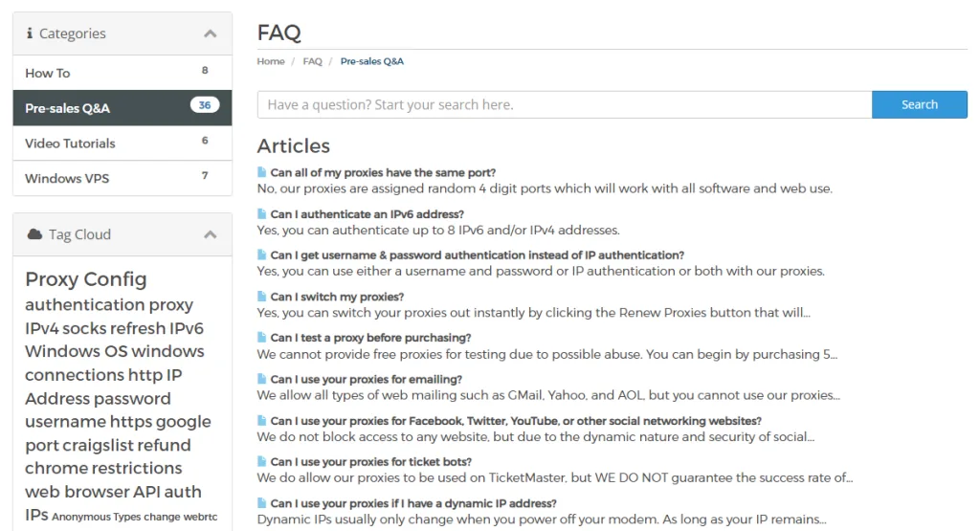Image resolution: width=980 pixels, height=531 pixels.
Task: Click the Categories info icon
Action: (x=30, y=33)
